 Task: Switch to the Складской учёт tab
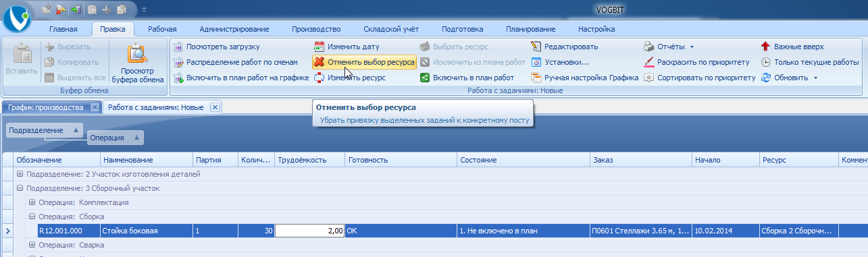(391, 29)
